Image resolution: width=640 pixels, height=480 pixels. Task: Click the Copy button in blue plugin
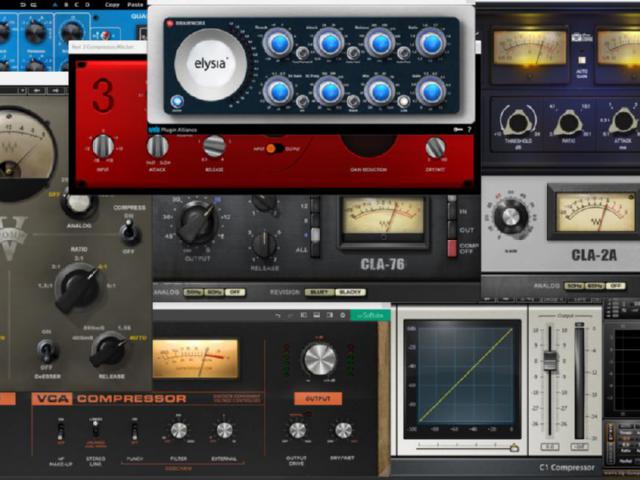pyautogui.click(x=112, y=5)
